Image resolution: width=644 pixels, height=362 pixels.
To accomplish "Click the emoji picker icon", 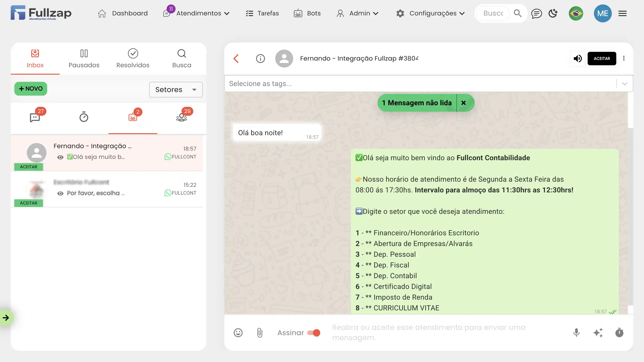I will pyautogui.click(x=238, y=333).
